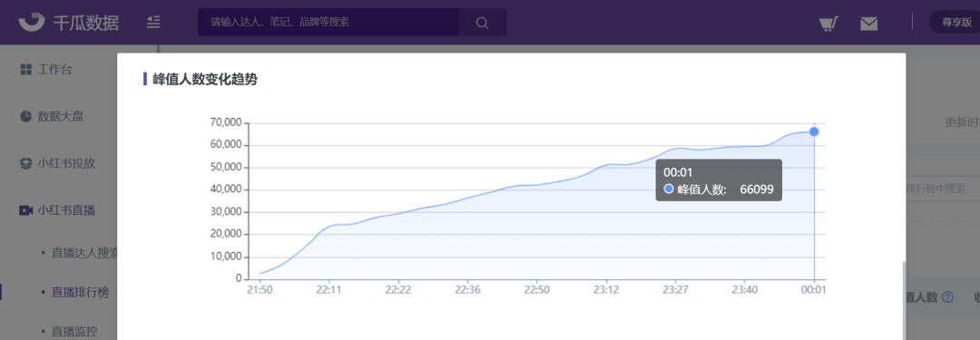Click the 尊享版 membership button
The width and height of the screenshot is (980, 340).
(955, 23)
